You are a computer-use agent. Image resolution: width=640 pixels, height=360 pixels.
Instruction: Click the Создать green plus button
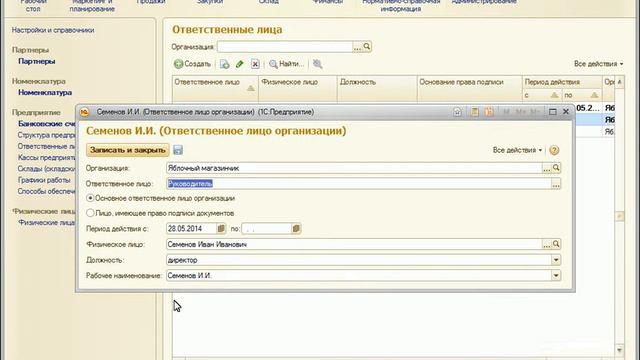tap(192, 64)
